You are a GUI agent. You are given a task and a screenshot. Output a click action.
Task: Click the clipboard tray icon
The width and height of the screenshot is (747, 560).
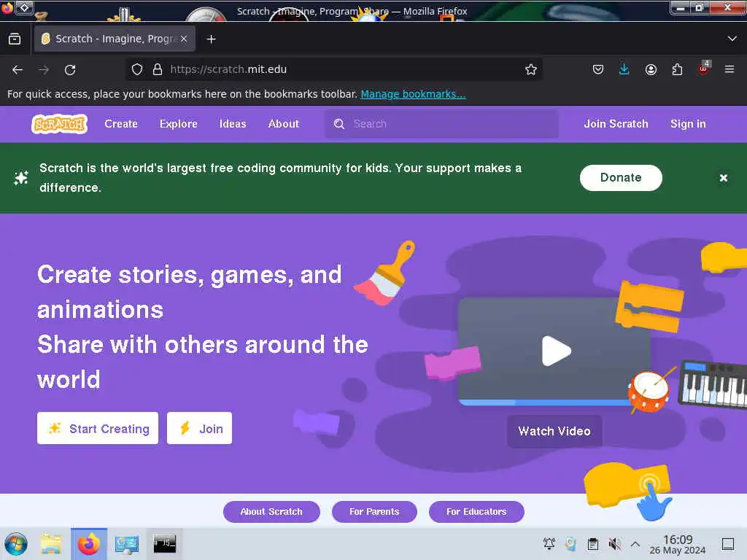pyautogui.click(x=592, y=544)
